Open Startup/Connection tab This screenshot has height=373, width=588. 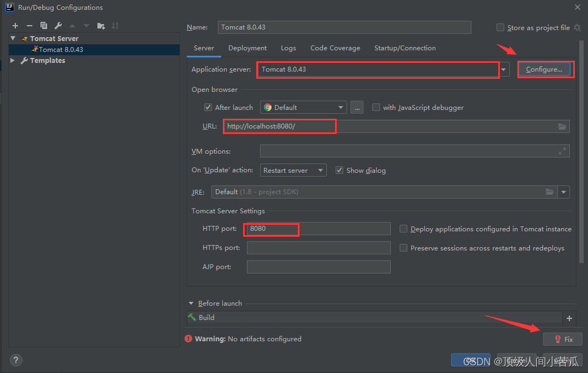[x=405, y=48]
